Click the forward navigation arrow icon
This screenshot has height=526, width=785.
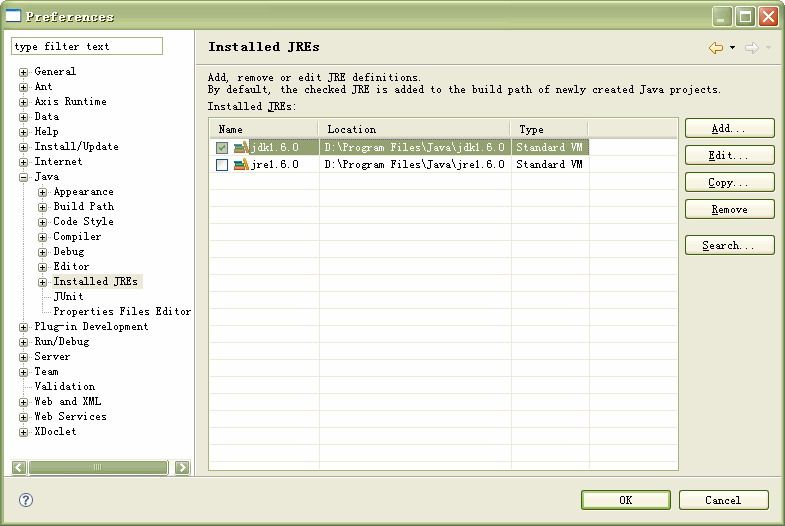pyautogui.click(x=751, y=48)
